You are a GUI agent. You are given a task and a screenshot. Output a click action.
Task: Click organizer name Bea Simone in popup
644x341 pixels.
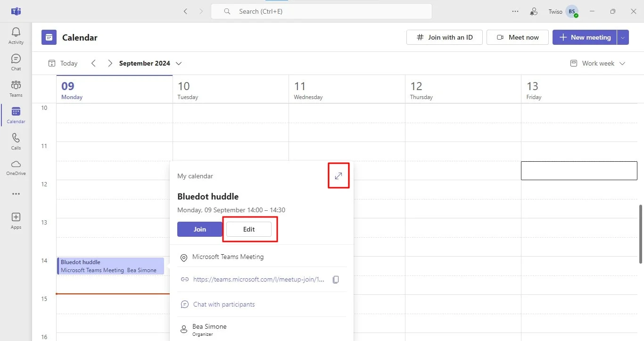209,326
